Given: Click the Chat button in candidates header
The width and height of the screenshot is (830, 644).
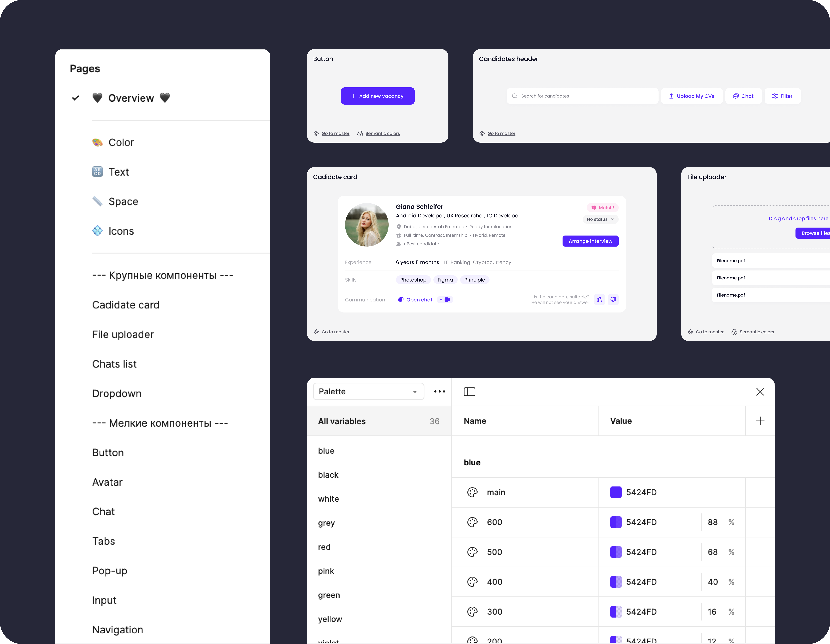Looking at the screenshot, I should (743, 96).
